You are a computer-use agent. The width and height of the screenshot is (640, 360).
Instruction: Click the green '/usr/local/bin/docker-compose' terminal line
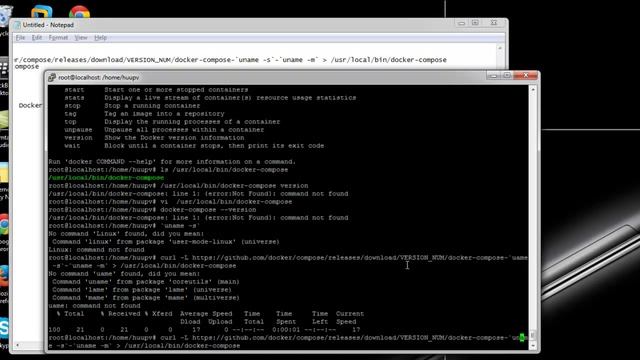click(x=106, y=178)
